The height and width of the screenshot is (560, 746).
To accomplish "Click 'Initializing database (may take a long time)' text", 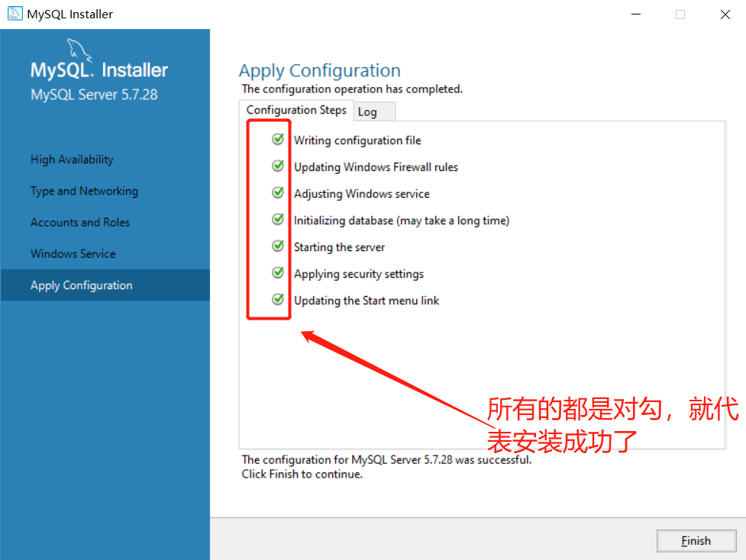I will tap(402, 220).
